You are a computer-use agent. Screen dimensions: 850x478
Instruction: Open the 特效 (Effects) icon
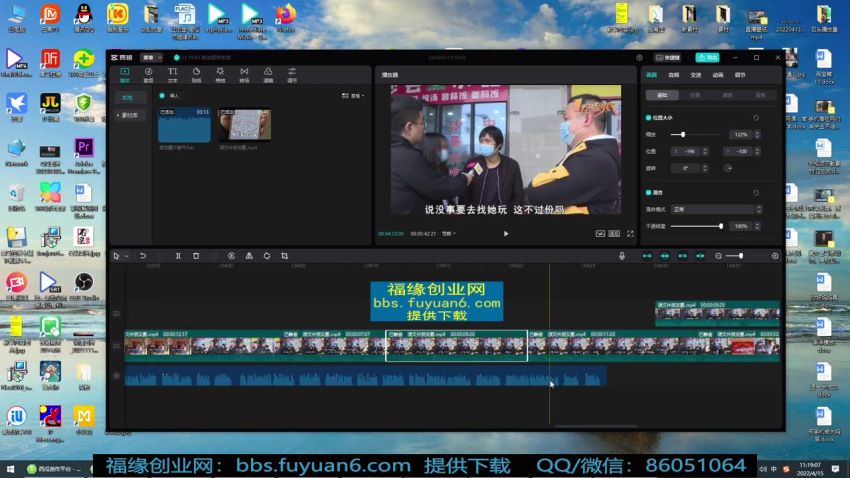[220, 75]
